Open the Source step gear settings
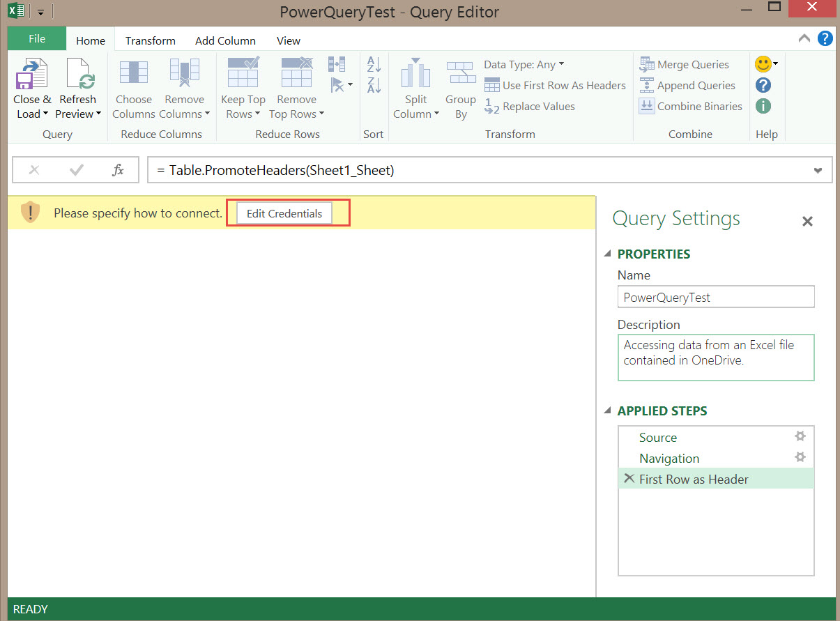This screenshot has width=840, height=621. coord(800,436)
